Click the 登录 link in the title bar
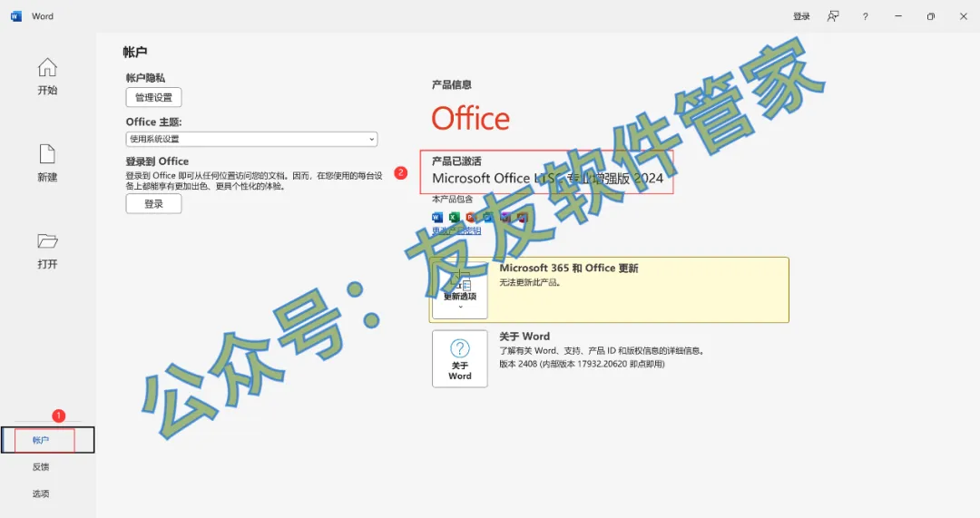This screenshot has width=980, height=518. (x=801, y=16)
